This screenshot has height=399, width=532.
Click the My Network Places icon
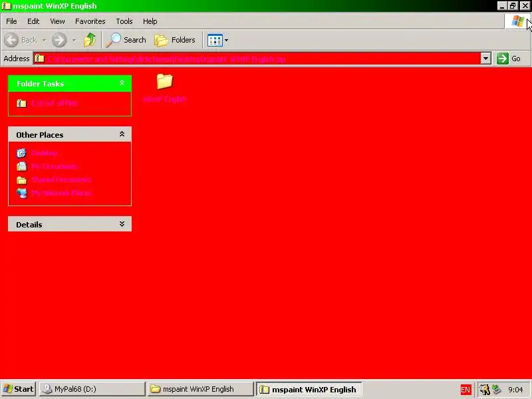click(x=21, y=193)
